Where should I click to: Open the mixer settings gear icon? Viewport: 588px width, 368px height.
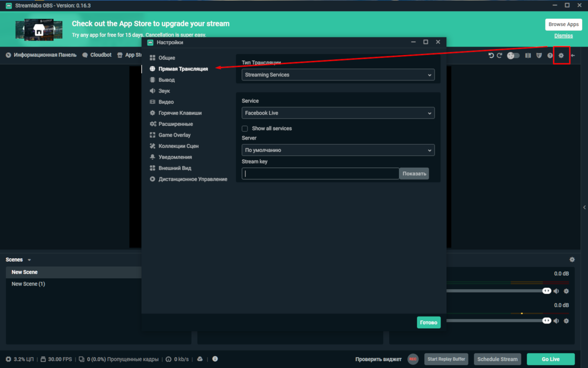coord(572,260)
